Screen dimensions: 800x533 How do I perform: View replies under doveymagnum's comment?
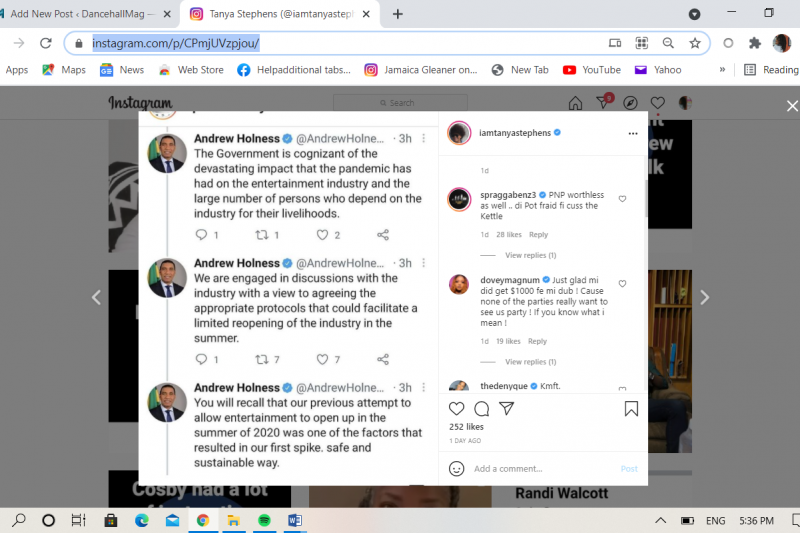coord(530,362)
